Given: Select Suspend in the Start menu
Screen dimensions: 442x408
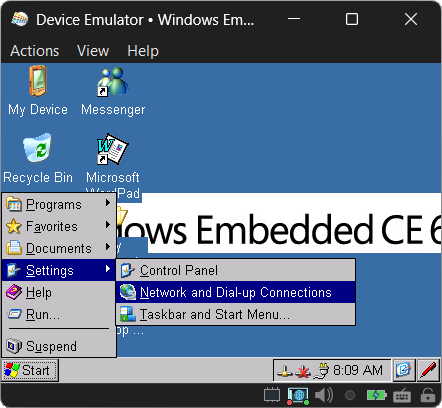Looking at the screenshot, I should (59, 346).
